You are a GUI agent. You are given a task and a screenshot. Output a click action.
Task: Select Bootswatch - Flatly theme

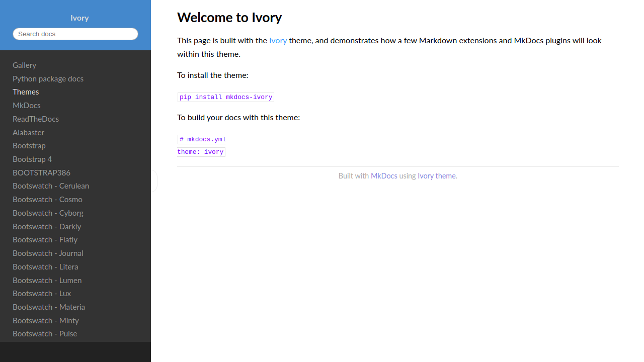tap(45, 239)
